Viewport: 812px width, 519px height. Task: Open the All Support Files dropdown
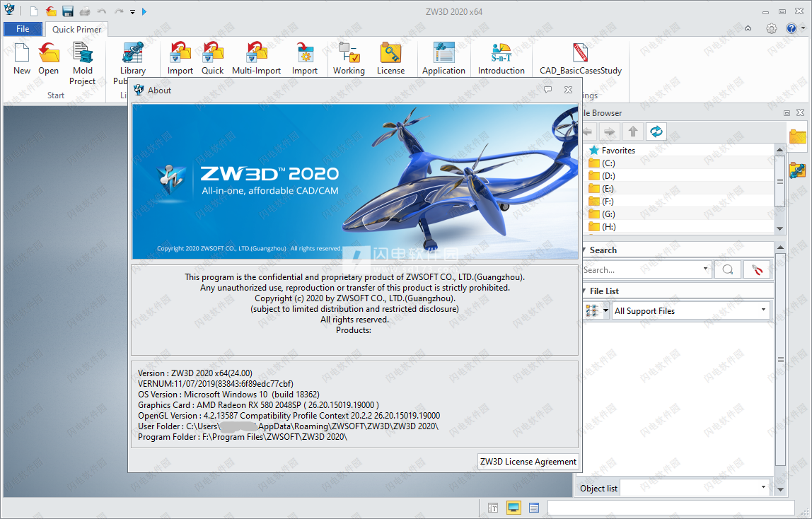tap(690, 310)
